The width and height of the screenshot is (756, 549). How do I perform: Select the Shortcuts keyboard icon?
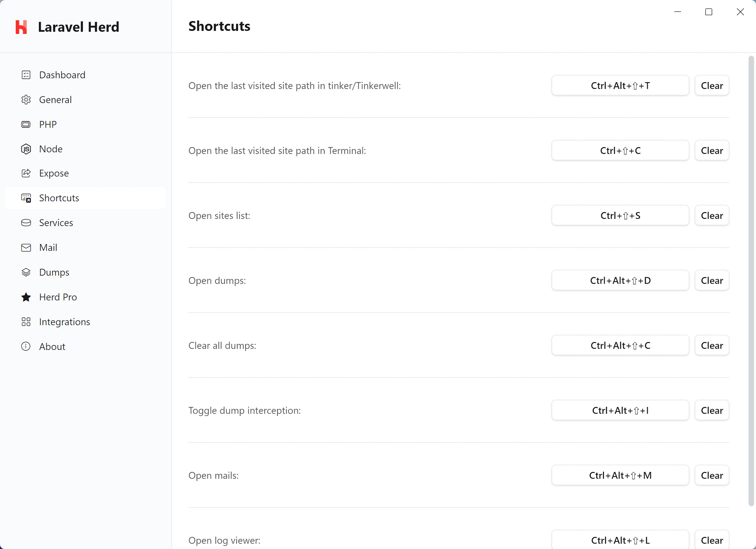tap(26, 198)
